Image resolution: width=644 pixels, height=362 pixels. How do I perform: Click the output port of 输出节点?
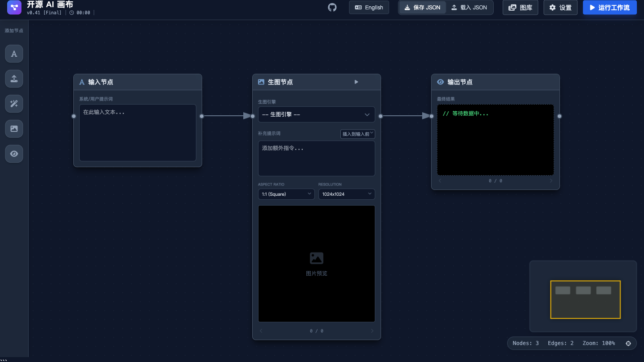(559, 116)
